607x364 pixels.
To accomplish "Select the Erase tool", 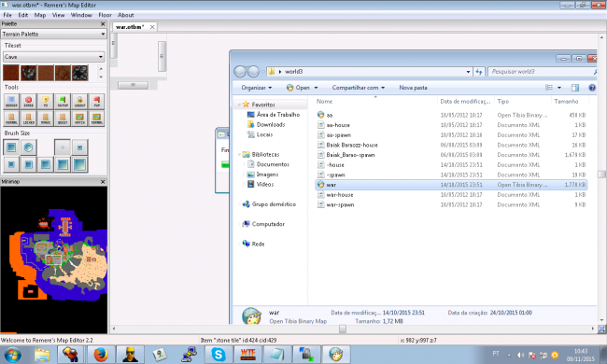I will [28, 102].
